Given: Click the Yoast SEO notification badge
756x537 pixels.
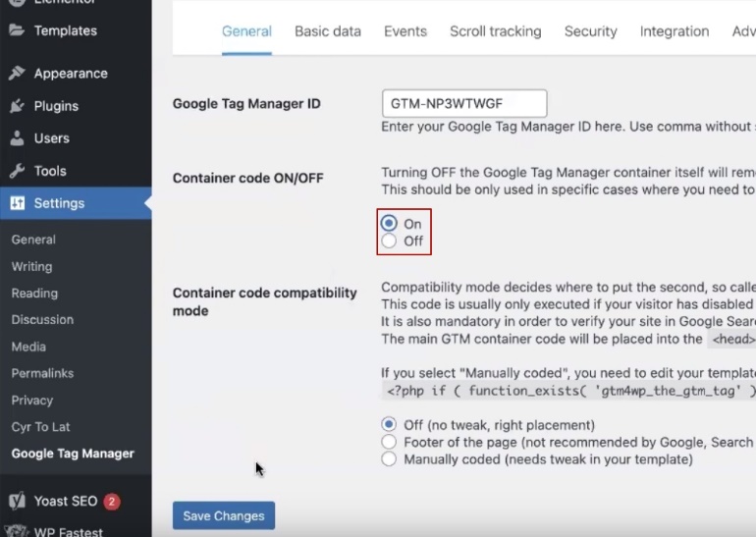Looking at the screenshot, I should pyautogui.click(x=112, y=502).
